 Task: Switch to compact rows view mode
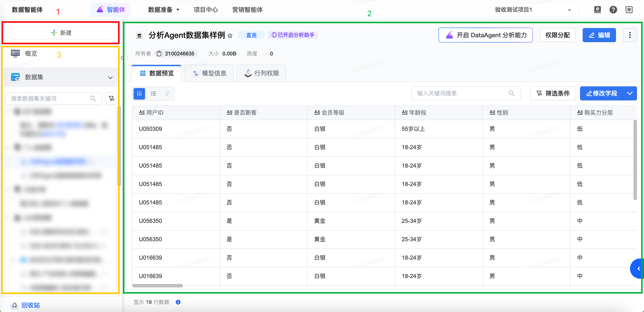(x=167, y=94)
